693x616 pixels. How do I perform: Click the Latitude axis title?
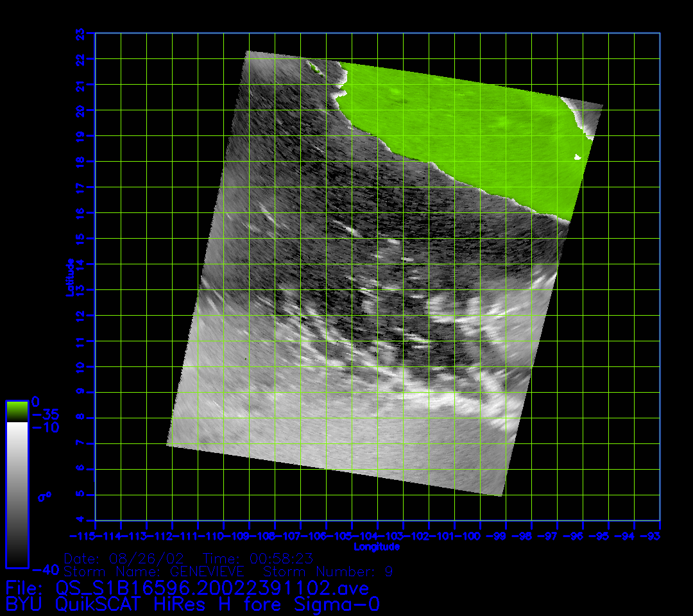click(69, 277)
